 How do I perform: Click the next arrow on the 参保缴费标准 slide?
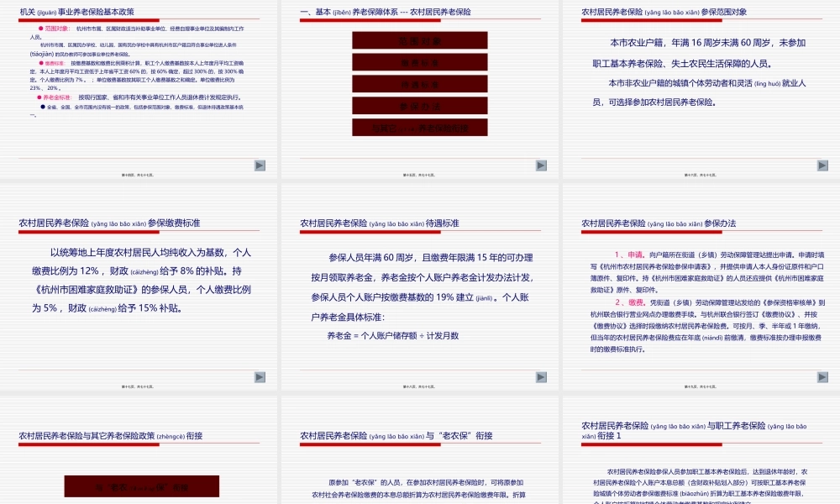point(259,375)
